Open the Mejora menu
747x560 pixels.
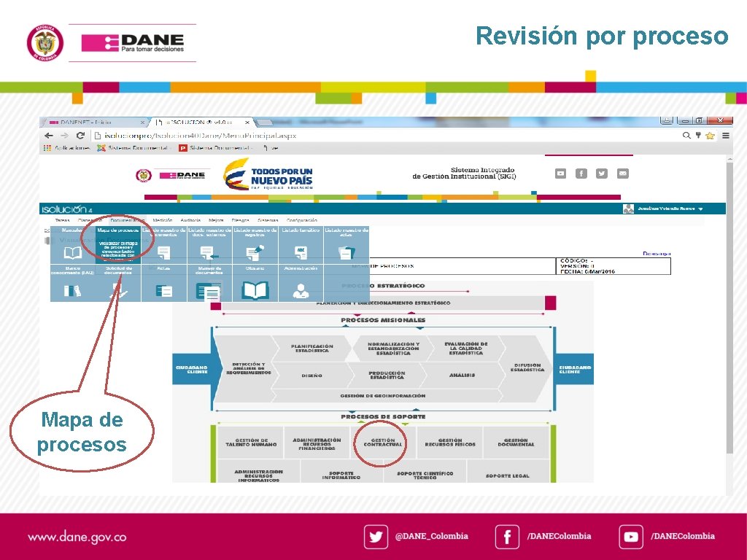point(216,220)
